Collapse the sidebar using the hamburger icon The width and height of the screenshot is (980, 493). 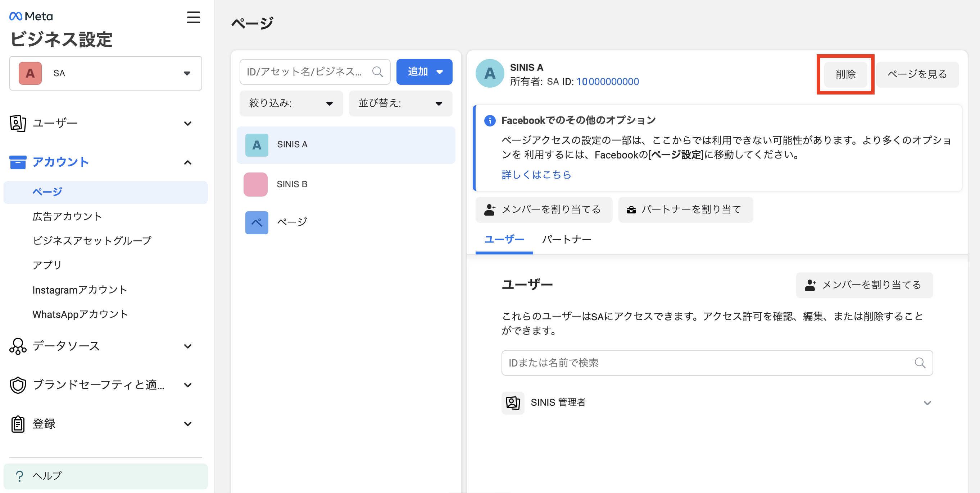pyautogui.click(x=194, y=18)
